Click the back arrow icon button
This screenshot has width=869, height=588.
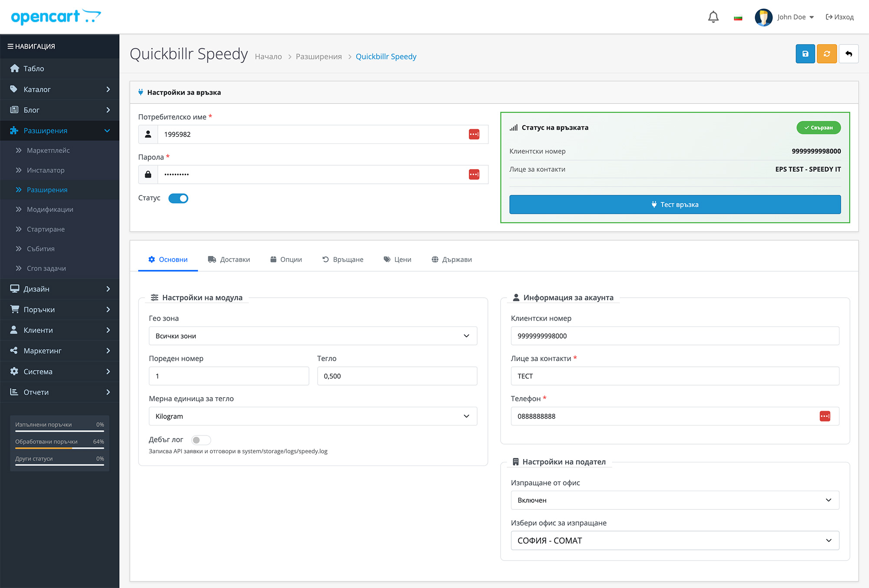[x=849, y=54]
